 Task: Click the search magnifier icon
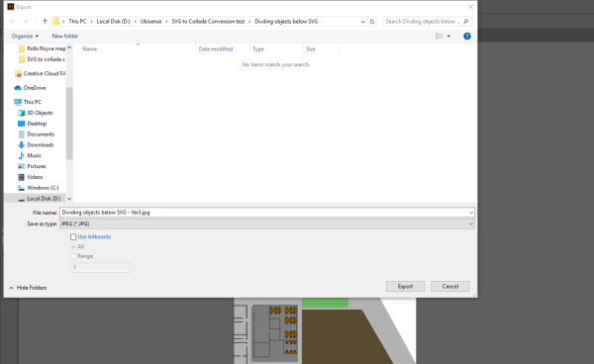pos(466,22)
